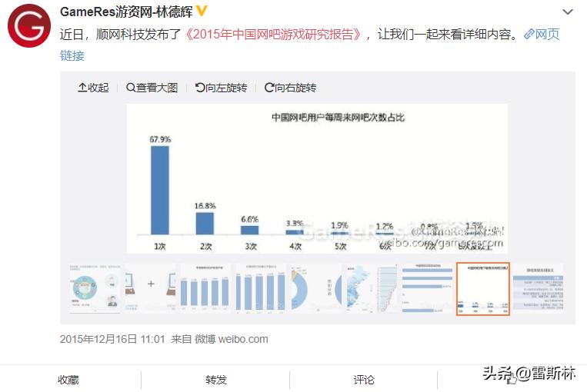
Task: Click 查看大图 to view large image
Action: click(x=152, y=88)
